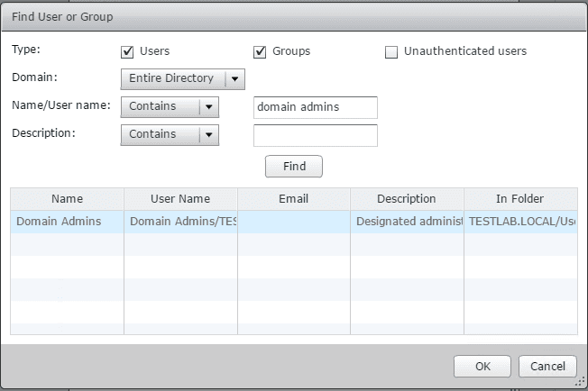Click the User Name column header
The image size is (588, 391).
180,199
